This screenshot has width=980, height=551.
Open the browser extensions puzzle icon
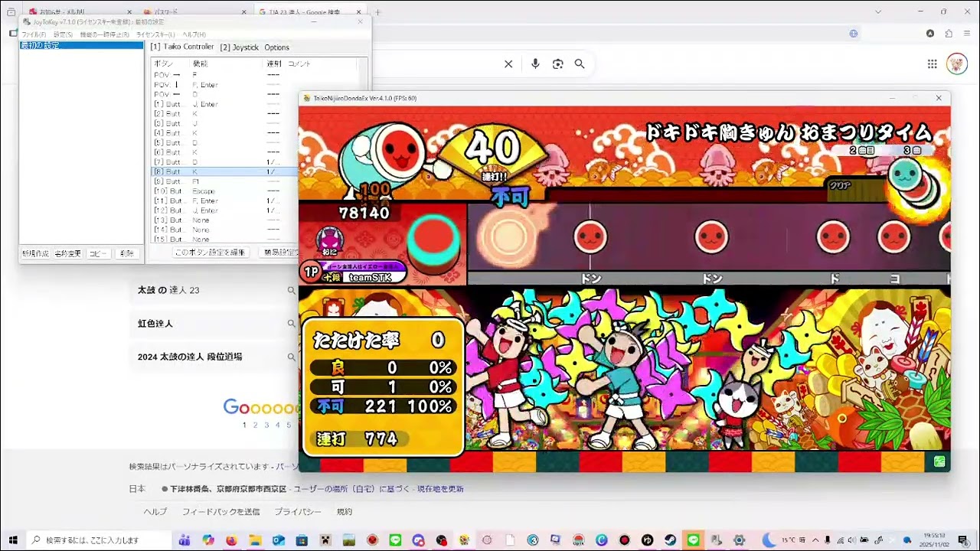(949, 34)
